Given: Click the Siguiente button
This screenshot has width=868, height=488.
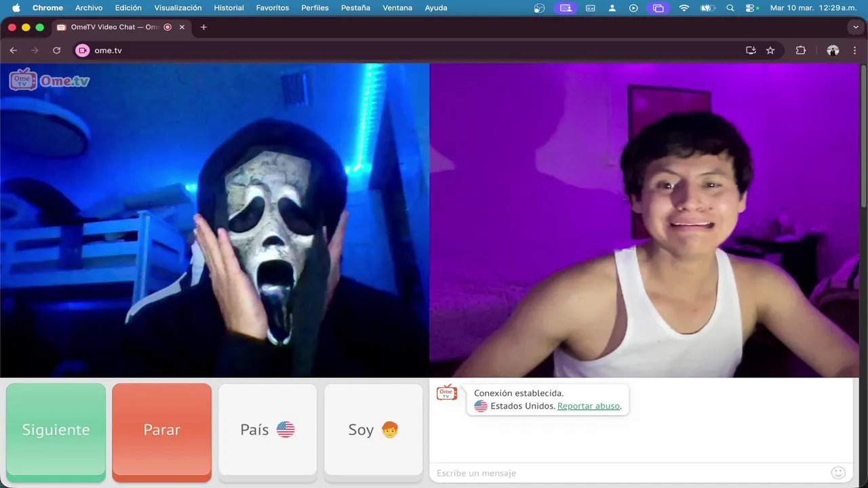Looking at the screenshot, I should pos(56,432).
